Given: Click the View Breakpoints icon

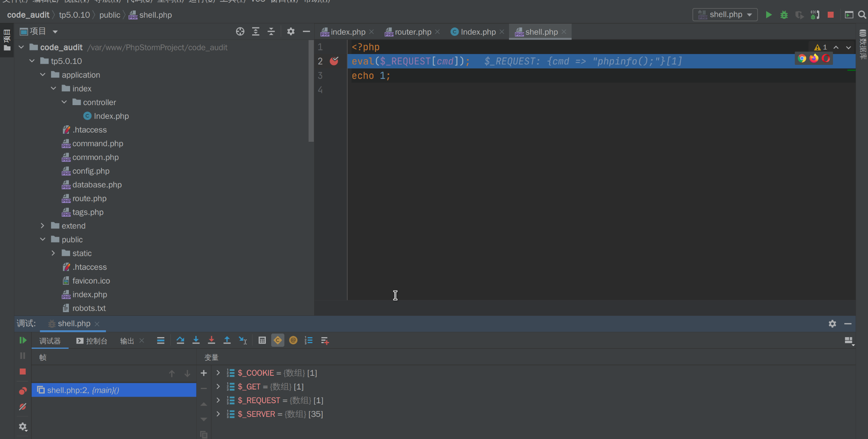Looking at the screenshot, I should click(23, 391).
